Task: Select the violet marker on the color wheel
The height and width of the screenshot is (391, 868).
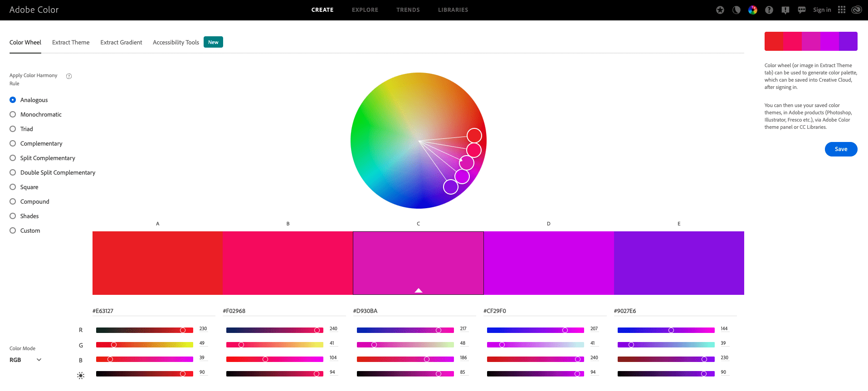Action: [x=451, y=187]
